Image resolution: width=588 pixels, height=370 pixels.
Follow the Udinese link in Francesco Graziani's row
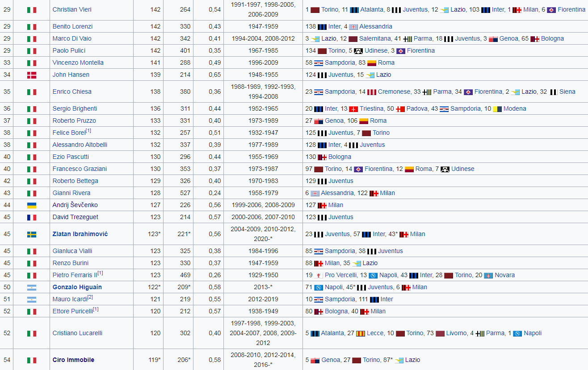click(x=463, y=169)
